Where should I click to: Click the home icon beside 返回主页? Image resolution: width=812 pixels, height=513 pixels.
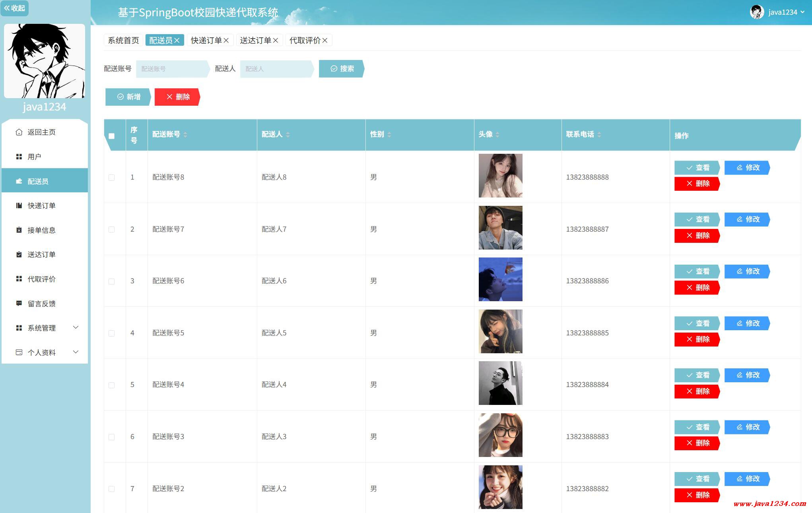tap(19, 132)
